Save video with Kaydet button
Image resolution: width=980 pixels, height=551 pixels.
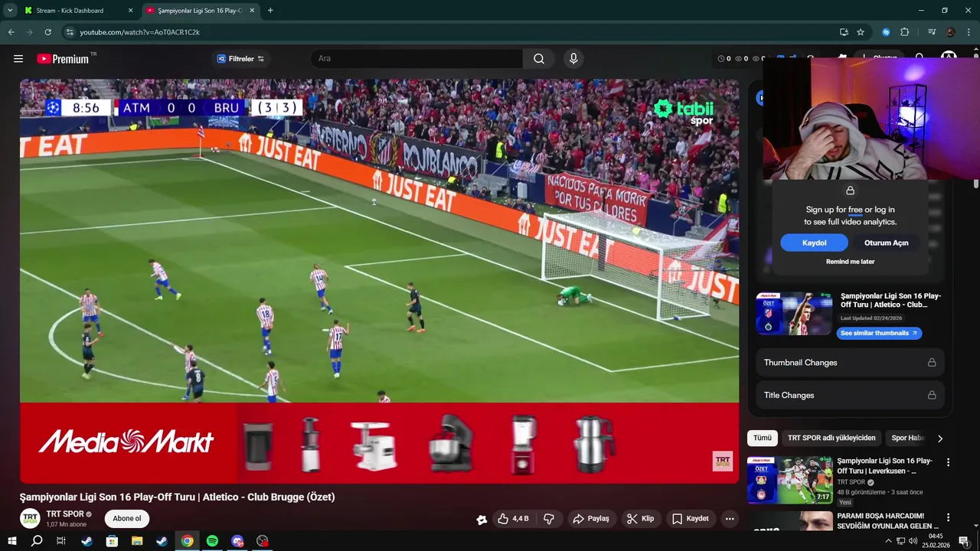[x=691, y=519]
